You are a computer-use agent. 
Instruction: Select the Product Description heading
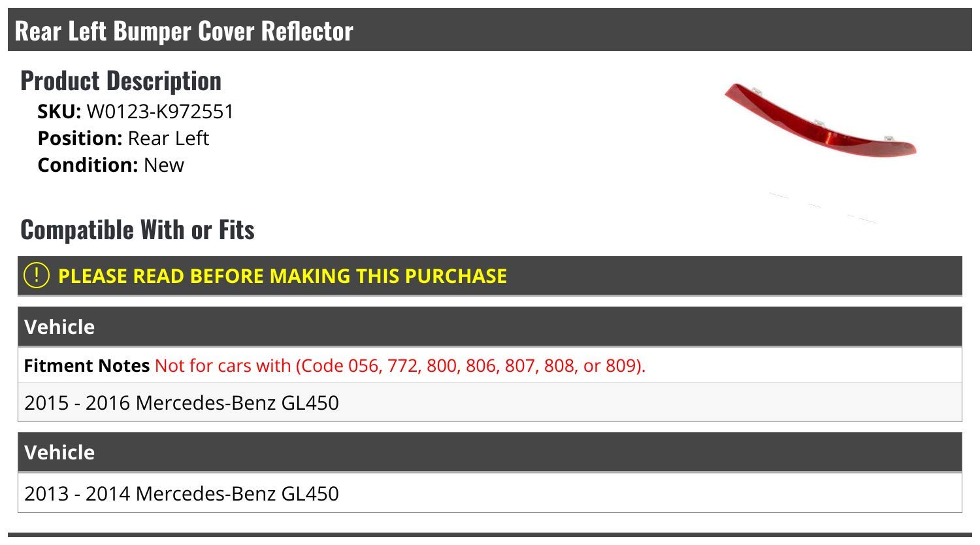[x=121, y=81]
